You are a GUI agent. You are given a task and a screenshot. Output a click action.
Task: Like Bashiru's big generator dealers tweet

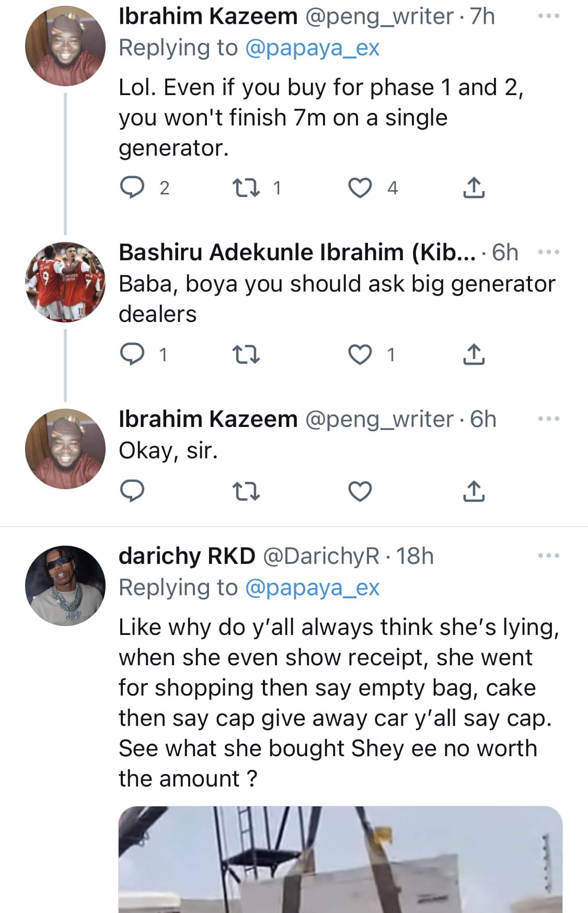pyautogui.click(x=360, y=355)
